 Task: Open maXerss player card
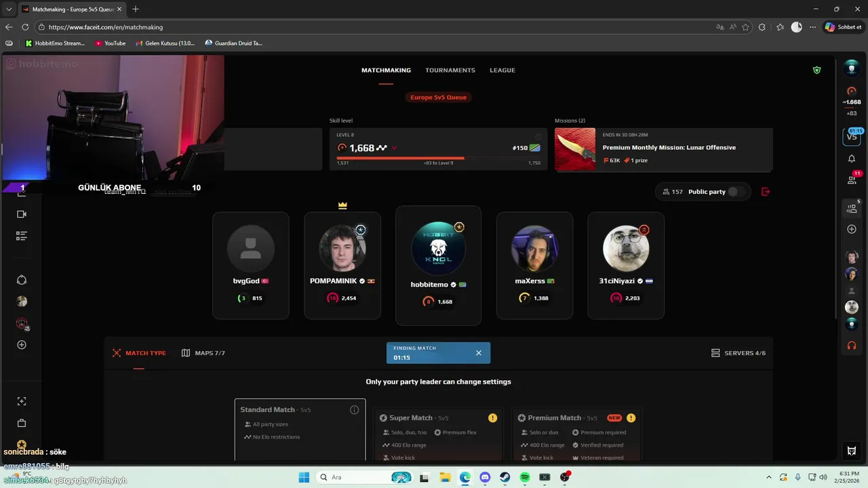[x=534, y=266]
